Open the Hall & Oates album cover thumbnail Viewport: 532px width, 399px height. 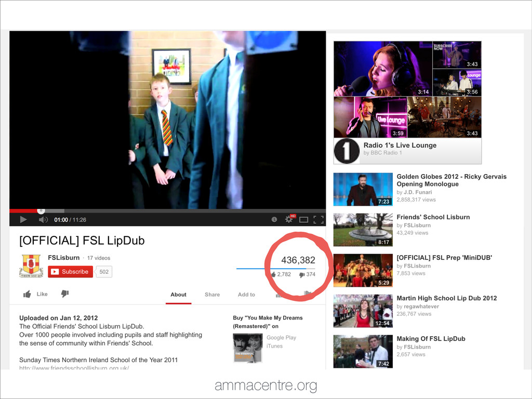(x=248, y=348)
